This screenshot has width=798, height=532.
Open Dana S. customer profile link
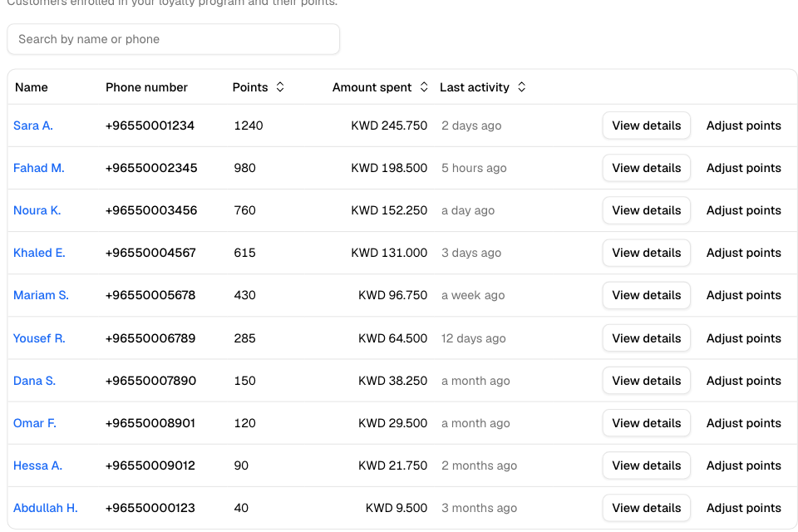click(x=35, y=381)
